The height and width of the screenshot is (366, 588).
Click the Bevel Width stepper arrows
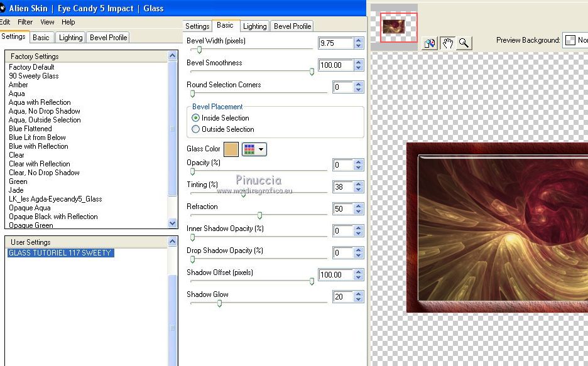tap(359, 43)
